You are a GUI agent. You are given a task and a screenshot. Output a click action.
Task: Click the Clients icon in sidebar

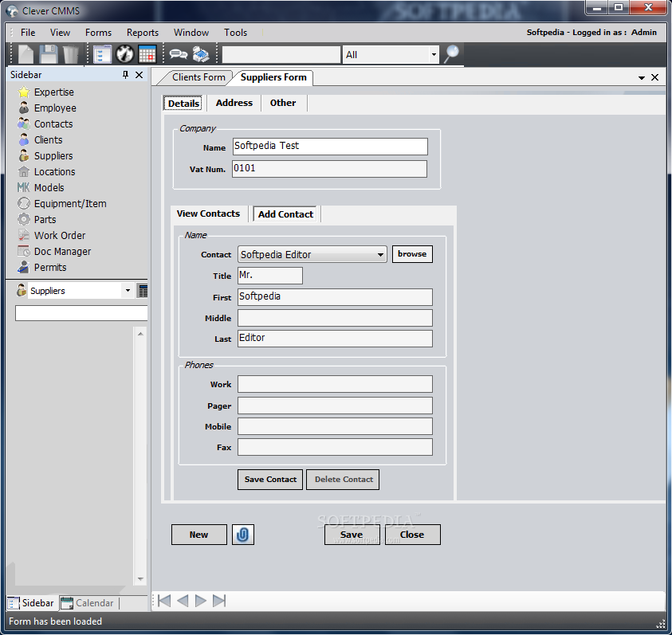[24, 139]
